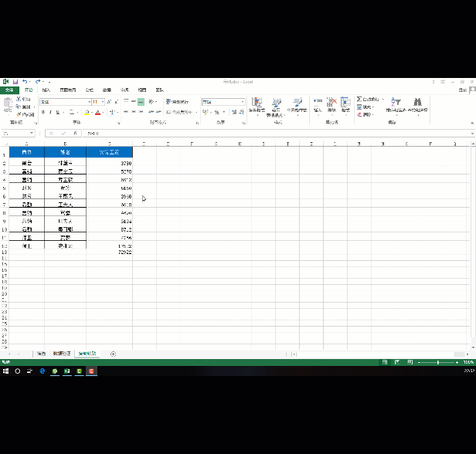Toggle align text left

pyautogui.click(x=126, y=112)
